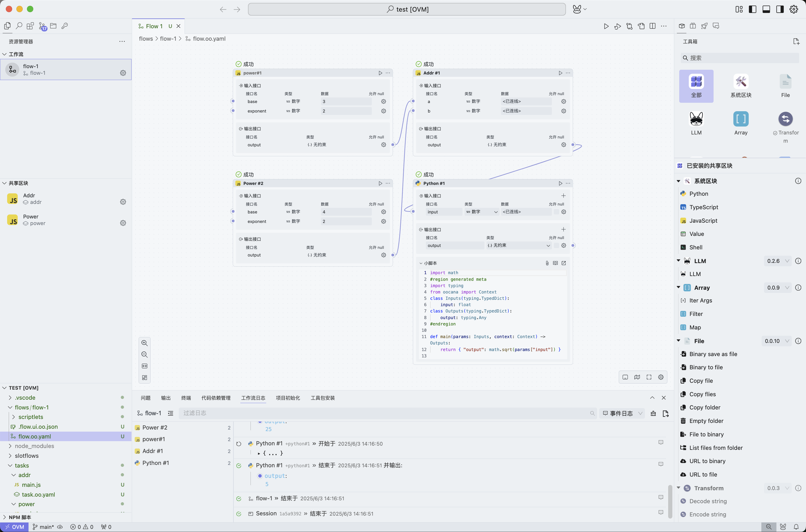Open the LLM version 0.2.6 dropdown
The width and height of the screenshot is (806, 532).
pyautogui.click(x=778, y=261)
